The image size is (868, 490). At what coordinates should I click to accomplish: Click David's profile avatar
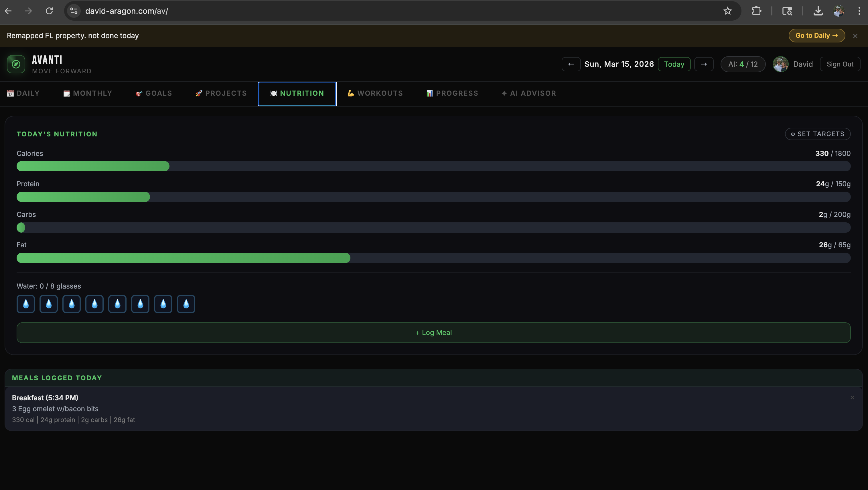click(780, 64)
